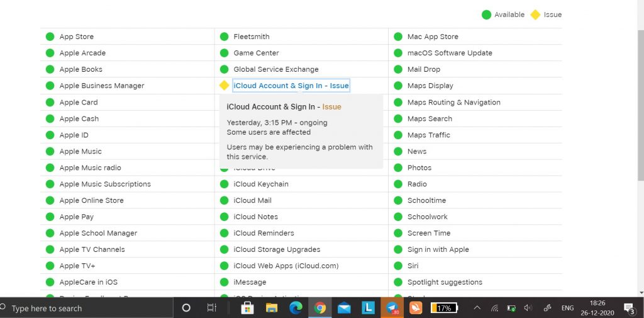Image resolution: width=644 pixels, height=318 pixels.
Task: Open Microsoft Edge from the taskbar
Action: (296, 308)
